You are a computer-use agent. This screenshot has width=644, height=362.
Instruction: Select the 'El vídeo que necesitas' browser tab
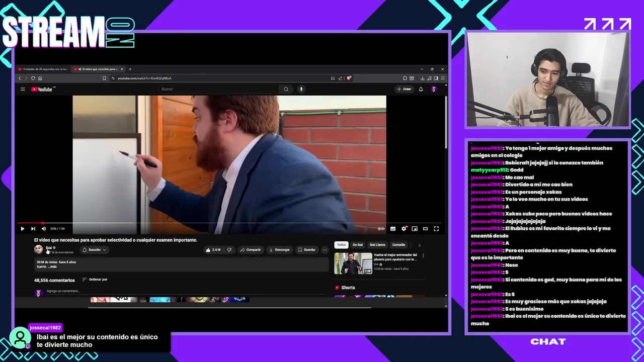97,69
